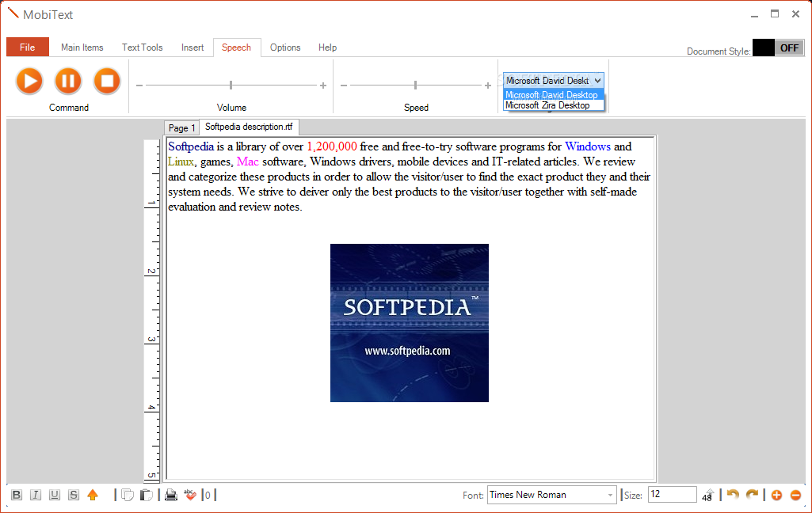Select Softpedia description.rtf tab
Viewport: 812px width, 513px height.
(x=249, y=127)
